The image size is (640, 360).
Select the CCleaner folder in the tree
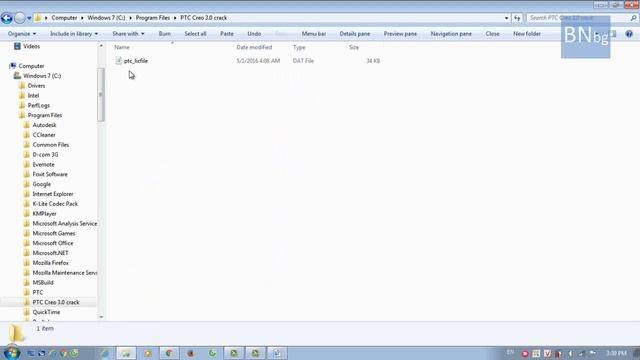44,135
